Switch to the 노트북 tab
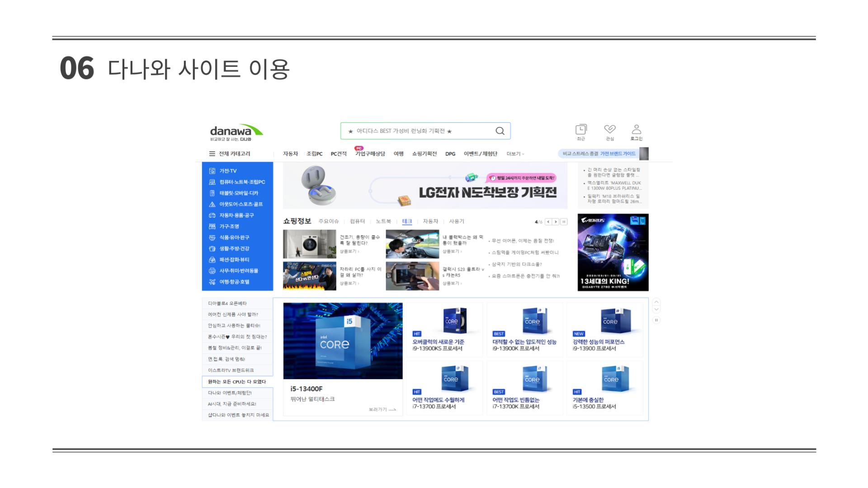 [x=383, y=221]
